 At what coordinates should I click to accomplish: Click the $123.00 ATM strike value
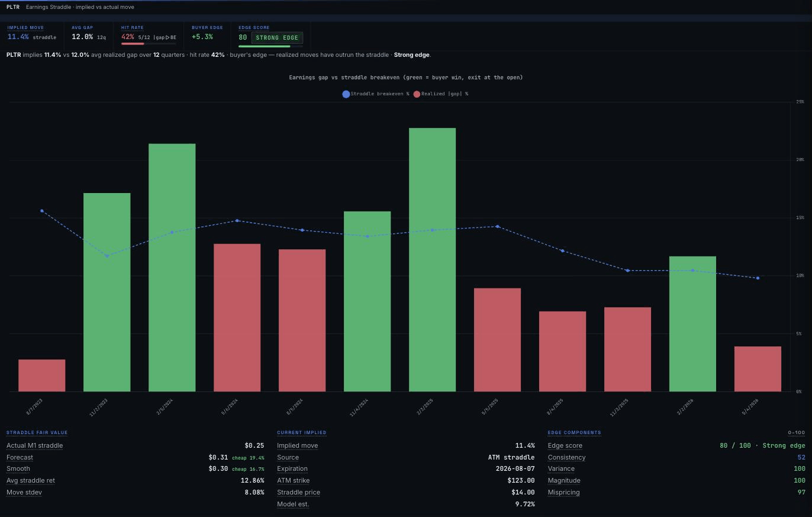coord(521,480)
